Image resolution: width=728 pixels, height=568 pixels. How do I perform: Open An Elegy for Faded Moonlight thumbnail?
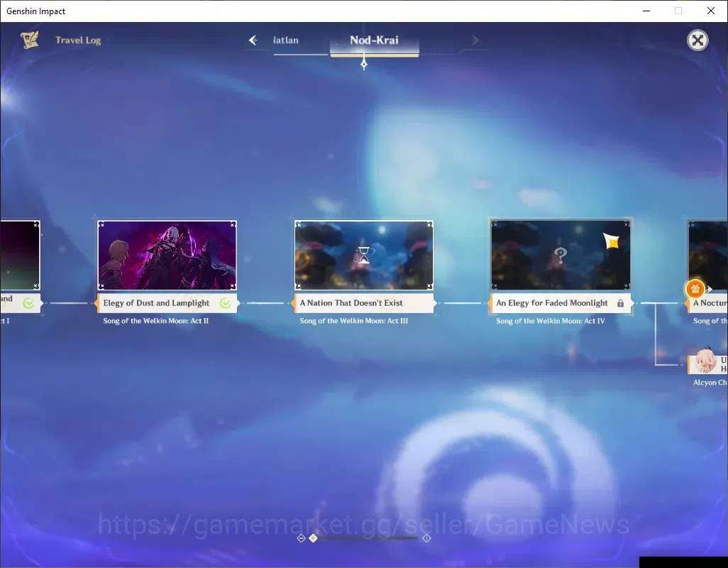pyautogui.click(x=561, y=256)
